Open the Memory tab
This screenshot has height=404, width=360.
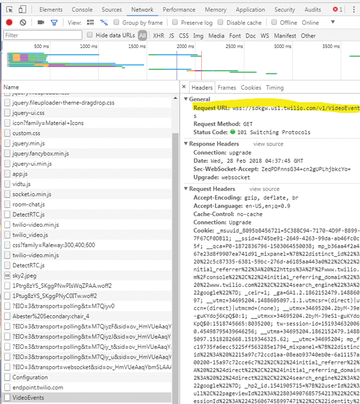coord(215,10)
